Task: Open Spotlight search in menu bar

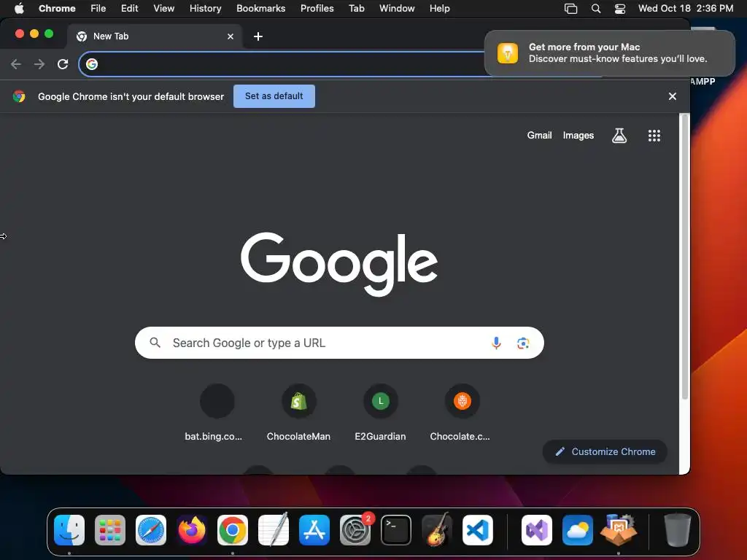Action: tap(595, 9)
